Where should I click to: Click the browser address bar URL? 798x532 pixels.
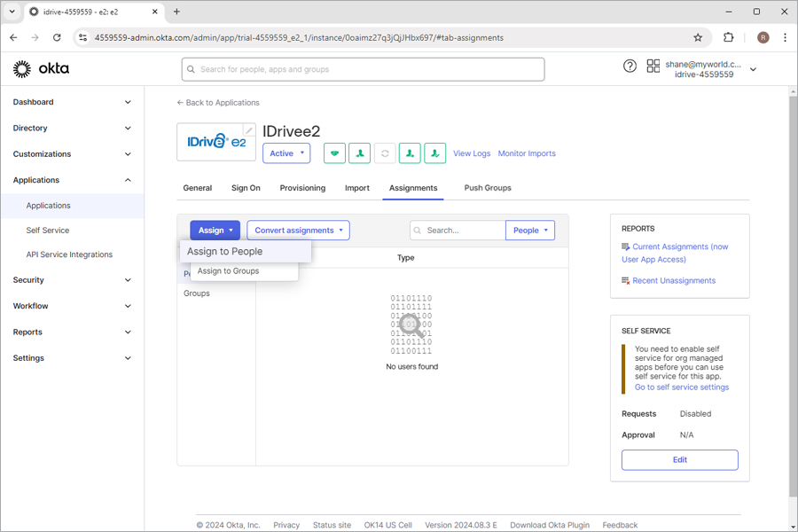tap(299, 37)
